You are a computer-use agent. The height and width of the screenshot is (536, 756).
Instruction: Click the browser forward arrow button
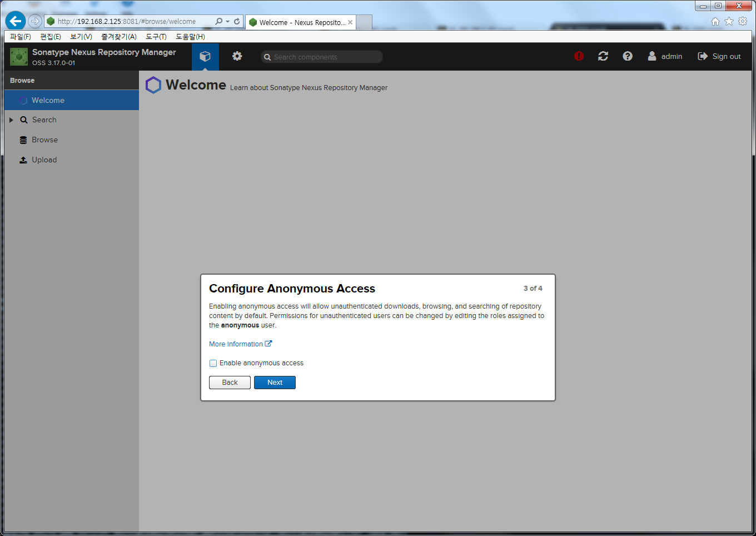(x=35, y=21)
